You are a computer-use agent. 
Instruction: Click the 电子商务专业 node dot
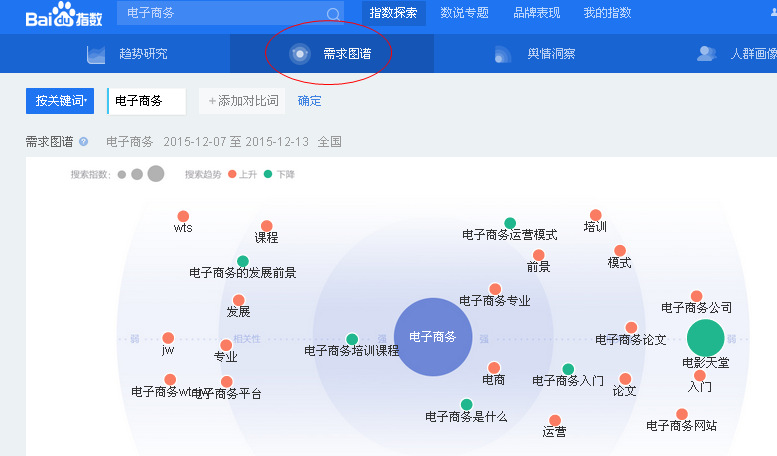(x=495, y=289)
